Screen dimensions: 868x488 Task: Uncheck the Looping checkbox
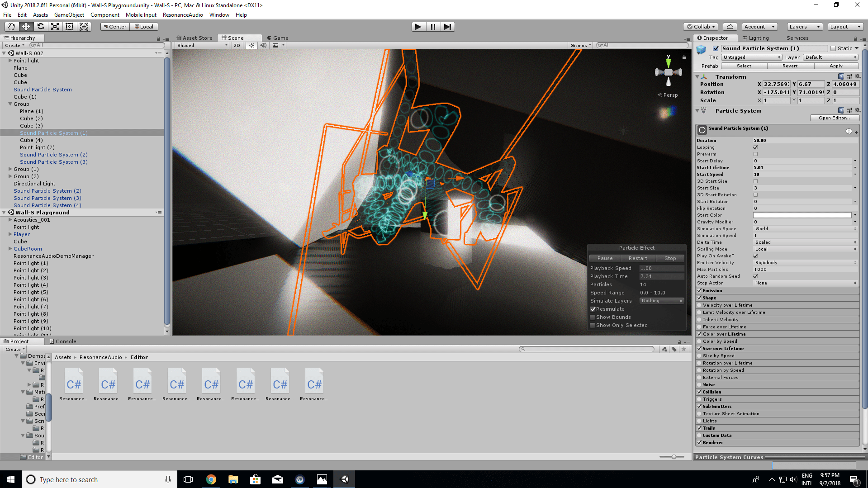(x=755, y=147)
